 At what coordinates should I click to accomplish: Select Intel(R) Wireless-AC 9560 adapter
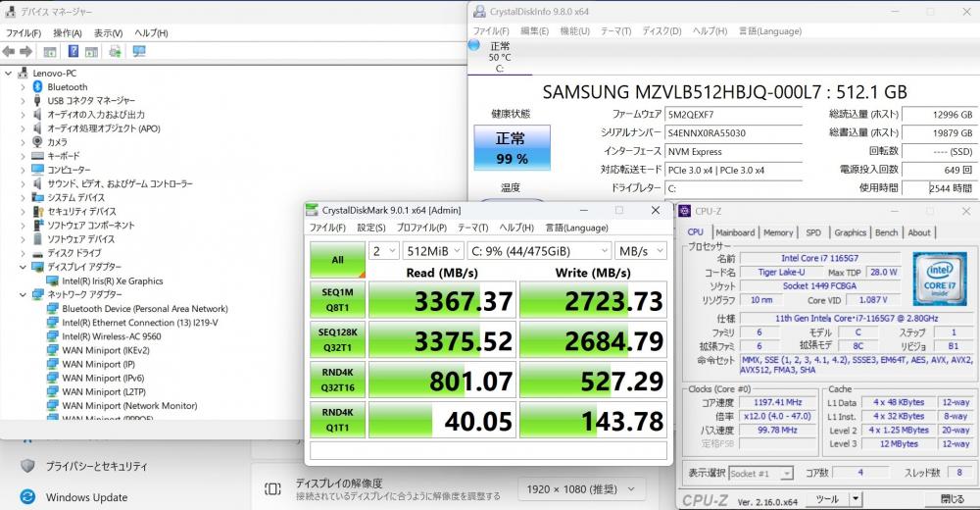coord(112,336)
